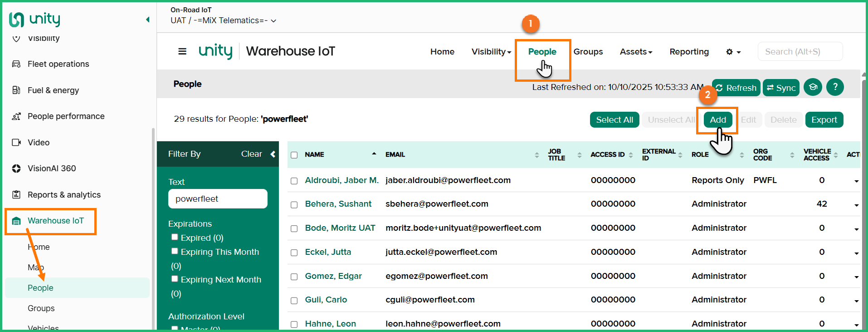Viewport: 868px width, 332px height.
Task: Click the Search (Alt+S) field
Action: coord(800,52)
